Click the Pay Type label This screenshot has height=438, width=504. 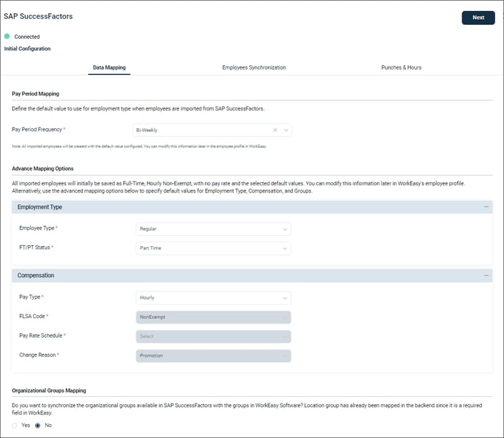pyautogui.click(x=30, y=297)
